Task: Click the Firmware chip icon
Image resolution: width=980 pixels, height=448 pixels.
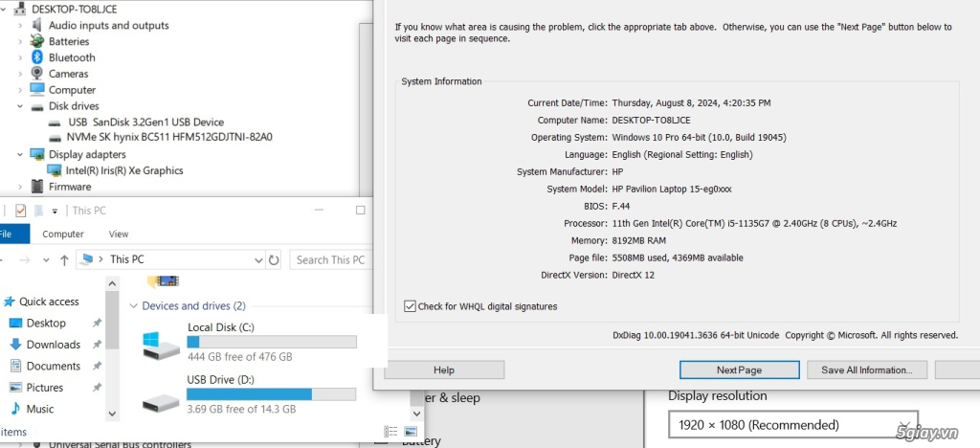Action: (x=37, y=187)
